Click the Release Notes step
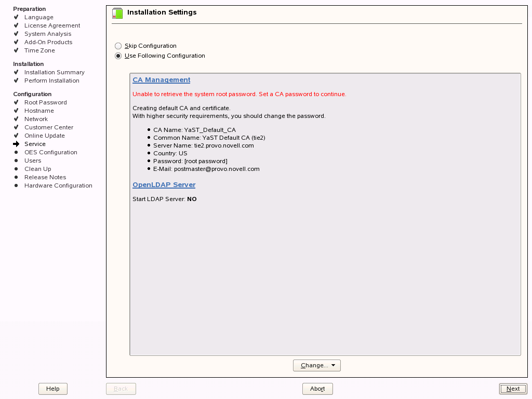 coord(45,177)
